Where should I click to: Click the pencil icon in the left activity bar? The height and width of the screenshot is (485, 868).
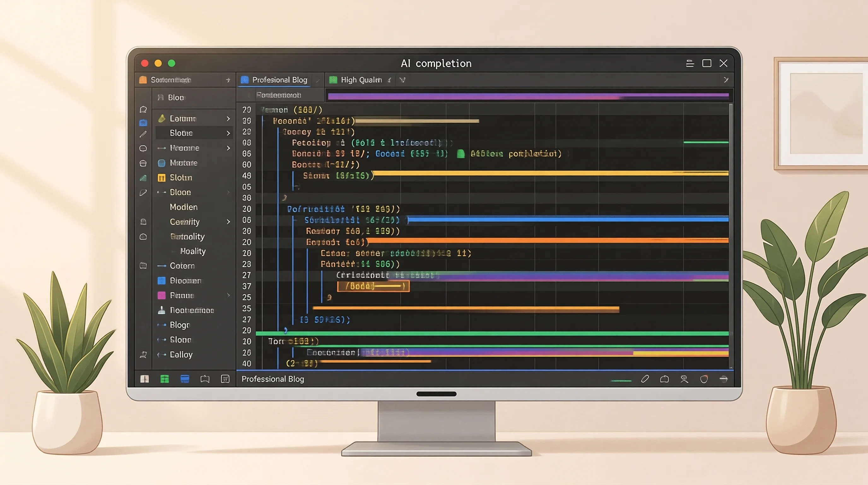(143, 134)
